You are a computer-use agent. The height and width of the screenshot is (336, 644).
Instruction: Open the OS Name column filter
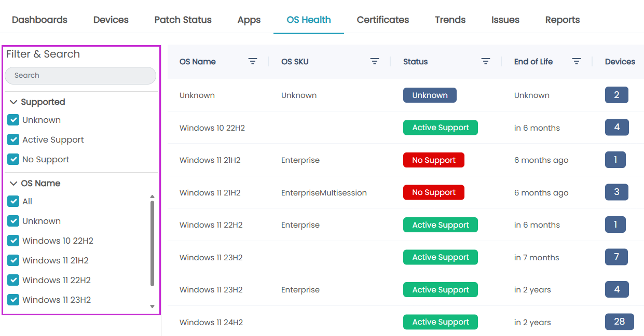coord(253,61)
